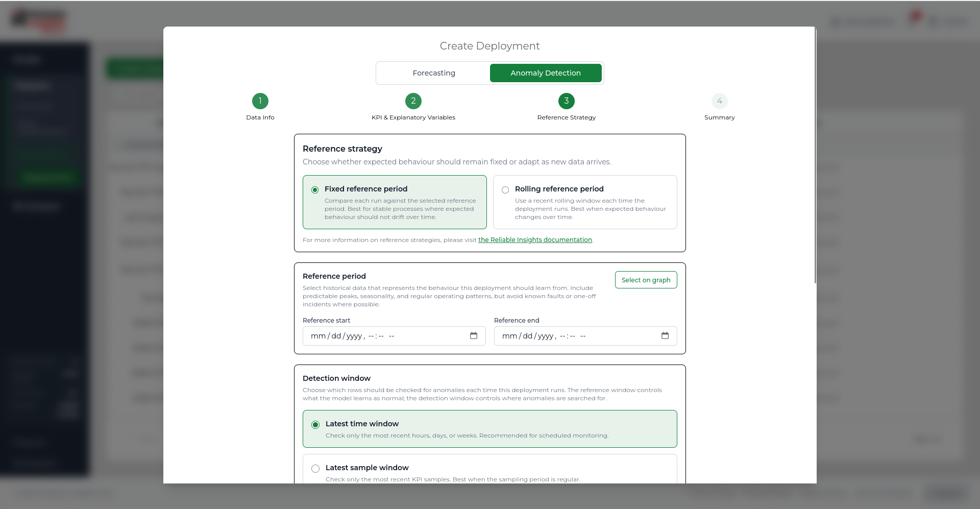980x509 pixels.
Task: Click the Summary step label
Action: (x=720, y=117)
